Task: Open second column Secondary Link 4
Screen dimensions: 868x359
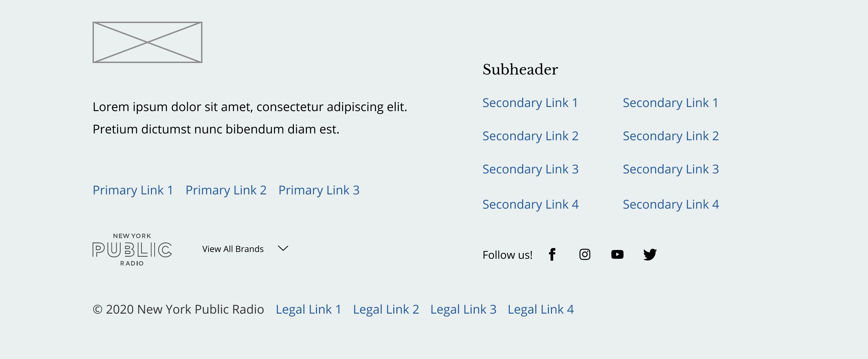Action: click(x=671, y=205)
